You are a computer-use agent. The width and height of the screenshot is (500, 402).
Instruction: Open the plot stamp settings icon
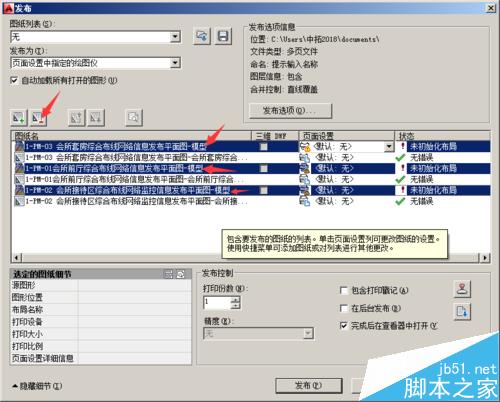(x=462, y=289)
